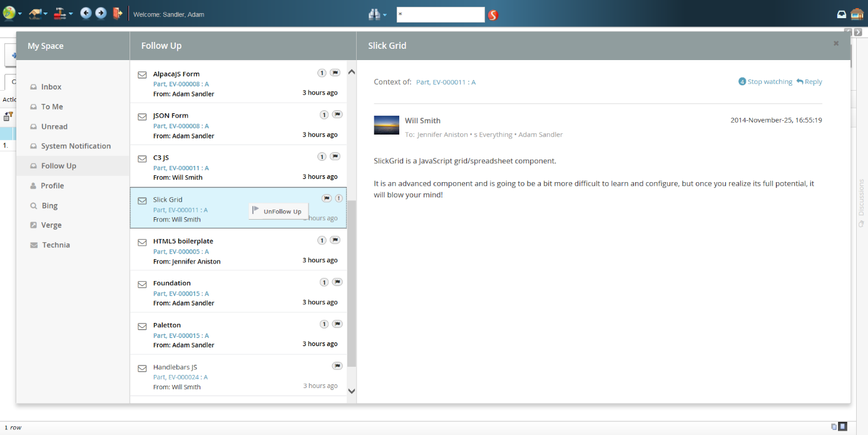Click the back arrow navigation icon
Image resolution: width=868 pixels, height=435 pixels.
[x=86, y=13]
